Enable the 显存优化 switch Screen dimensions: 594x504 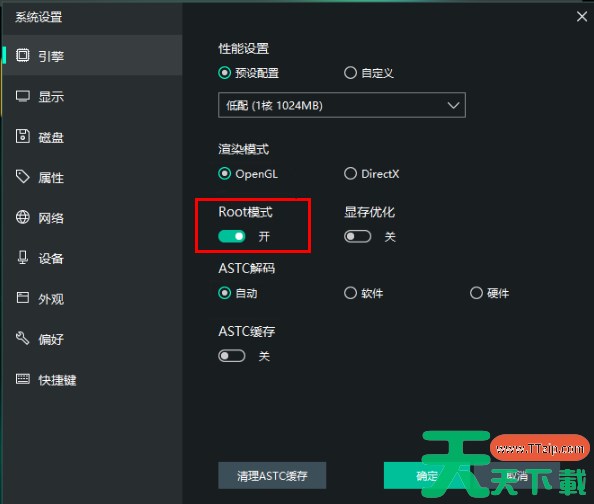click(357, 236)
